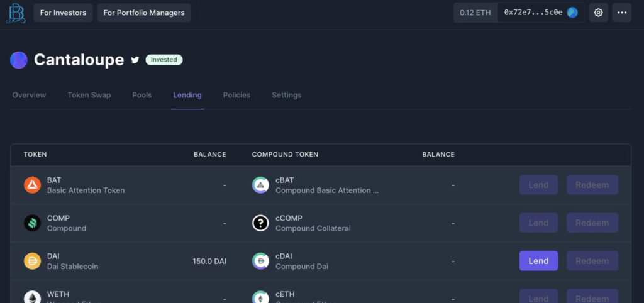Viewport: 644px width, 303px height.
Task: Click the Redeem button in COMP row
Action: click(x=592, y=223)
